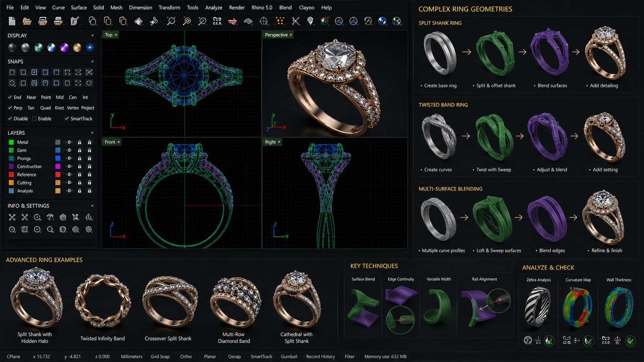
Task: Click the globe icon at toolbar end
Action: click(396, 21)
